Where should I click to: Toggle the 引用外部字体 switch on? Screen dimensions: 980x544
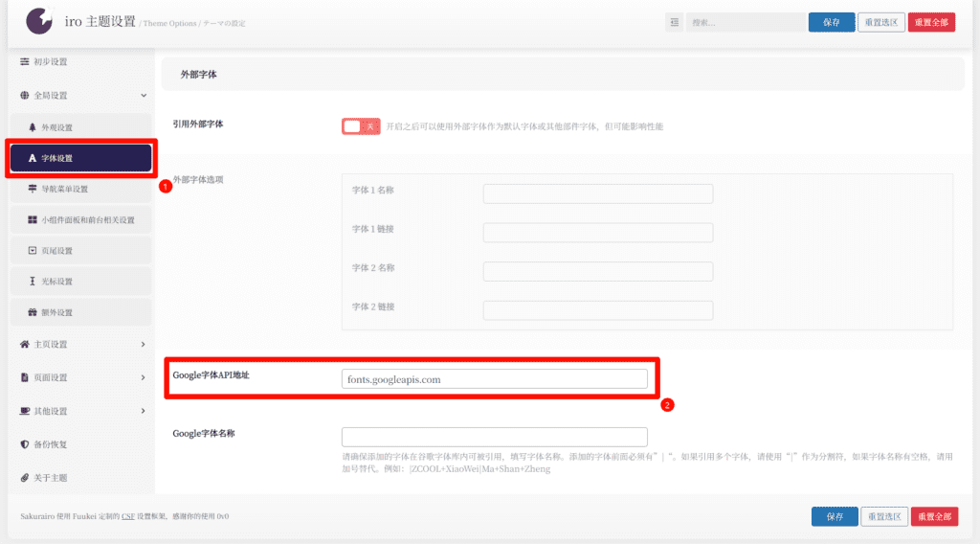(361, 126)
